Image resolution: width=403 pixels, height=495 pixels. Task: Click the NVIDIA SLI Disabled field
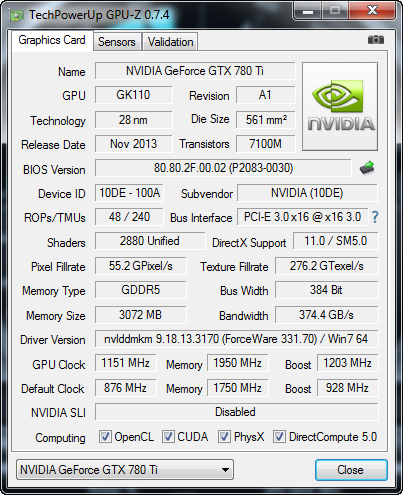pyautogui.click(x=237, y=412)
